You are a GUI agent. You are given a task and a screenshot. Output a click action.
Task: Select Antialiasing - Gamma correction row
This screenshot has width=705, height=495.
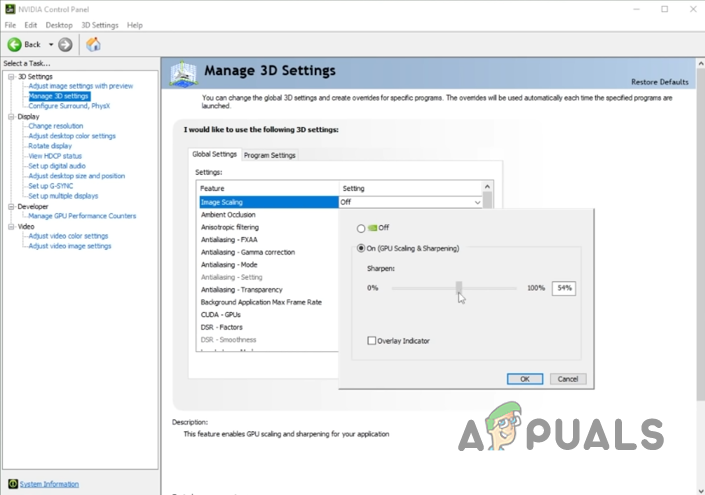click(x=268, y=252)
